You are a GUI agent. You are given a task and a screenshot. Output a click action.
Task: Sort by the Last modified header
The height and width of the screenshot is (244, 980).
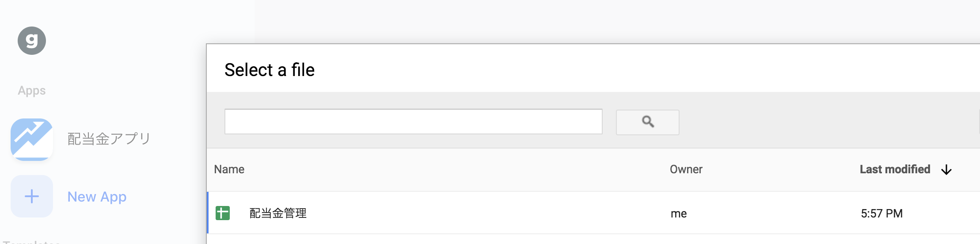click(895, 169)
